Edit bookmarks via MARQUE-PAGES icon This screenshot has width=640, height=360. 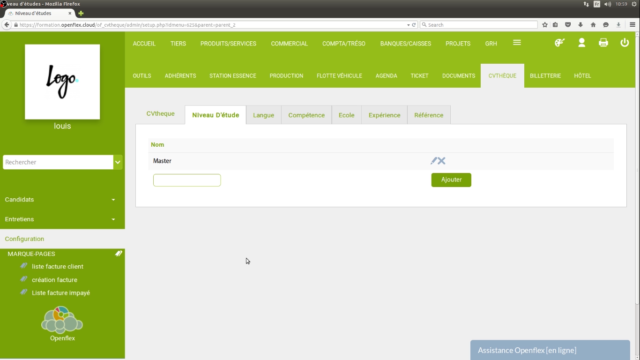[118, 253]
